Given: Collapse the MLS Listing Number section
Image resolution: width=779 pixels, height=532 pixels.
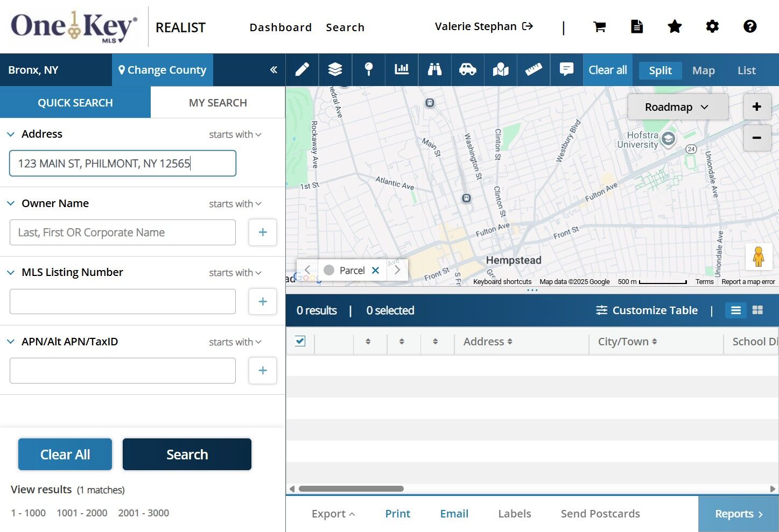Looking at the screenshot, I should point(11,272).
